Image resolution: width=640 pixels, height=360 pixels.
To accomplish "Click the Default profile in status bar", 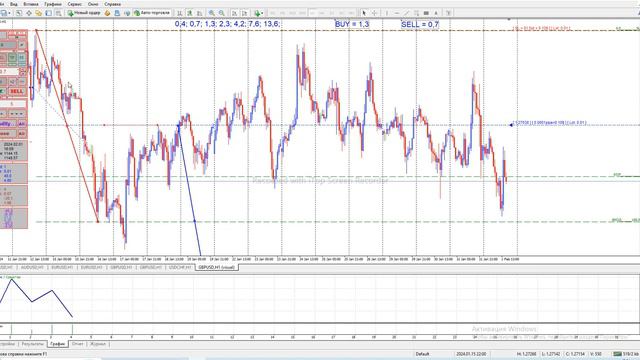I will coord(422,354).
